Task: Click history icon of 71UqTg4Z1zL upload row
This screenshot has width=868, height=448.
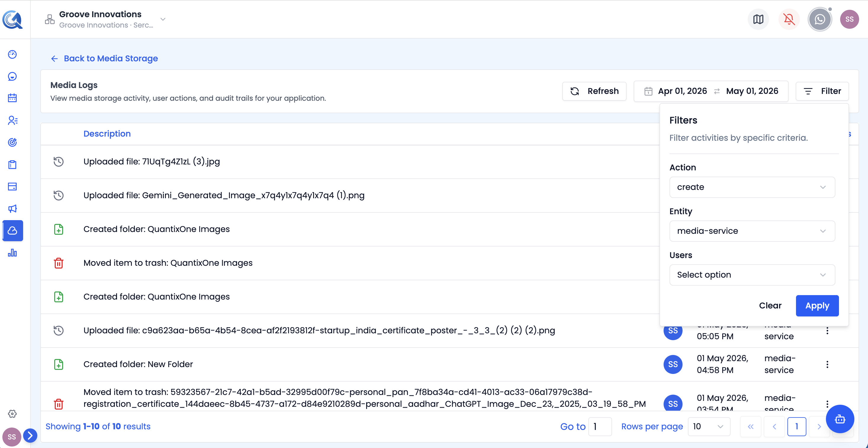Action: (x=59, y=162)
